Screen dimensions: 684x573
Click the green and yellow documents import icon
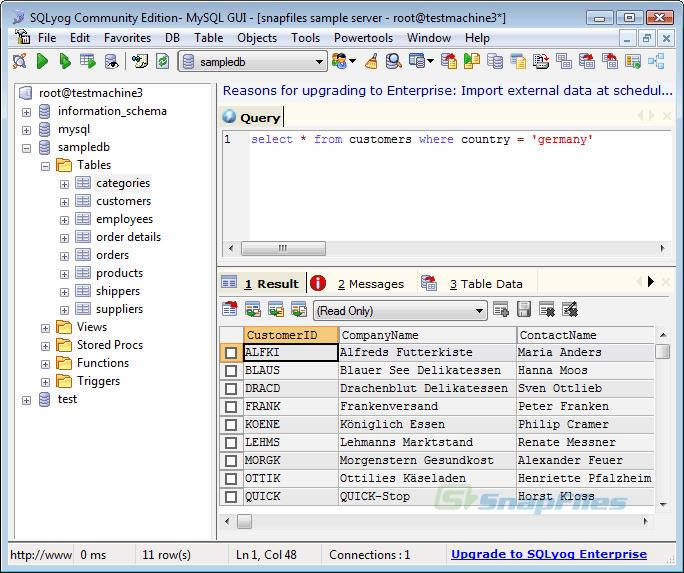[x=472, y=61]
